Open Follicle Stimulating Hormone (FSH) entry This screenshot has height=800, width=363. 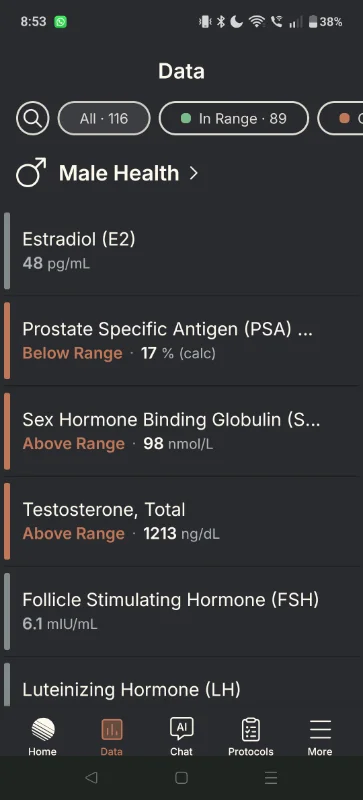181,611
